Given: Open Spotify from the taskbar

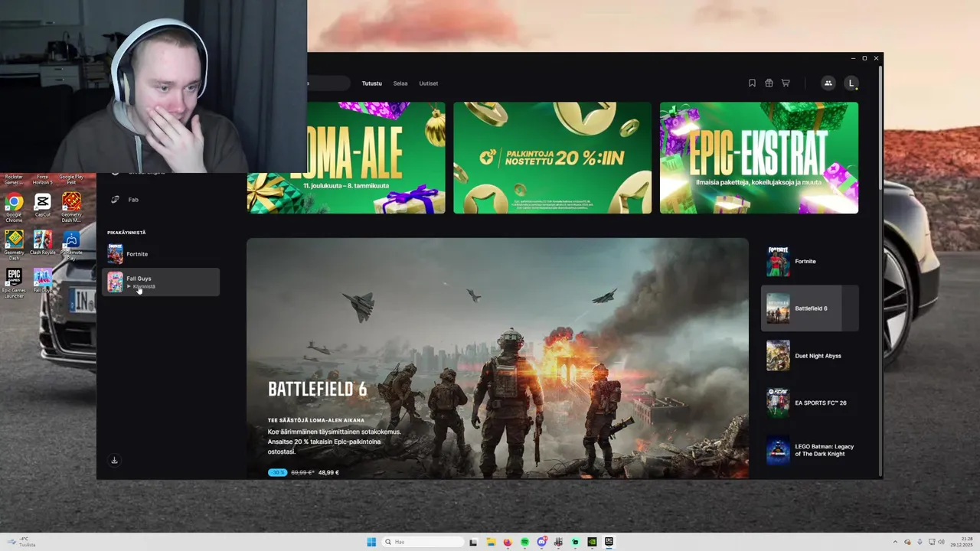Looking at the screenshot, I should 524,542.
